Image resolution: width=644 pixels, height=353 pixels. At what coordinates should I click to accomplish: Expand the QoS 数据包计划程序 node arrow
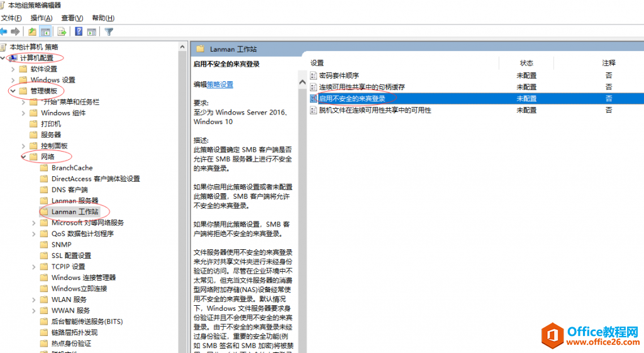coord(34,234)
